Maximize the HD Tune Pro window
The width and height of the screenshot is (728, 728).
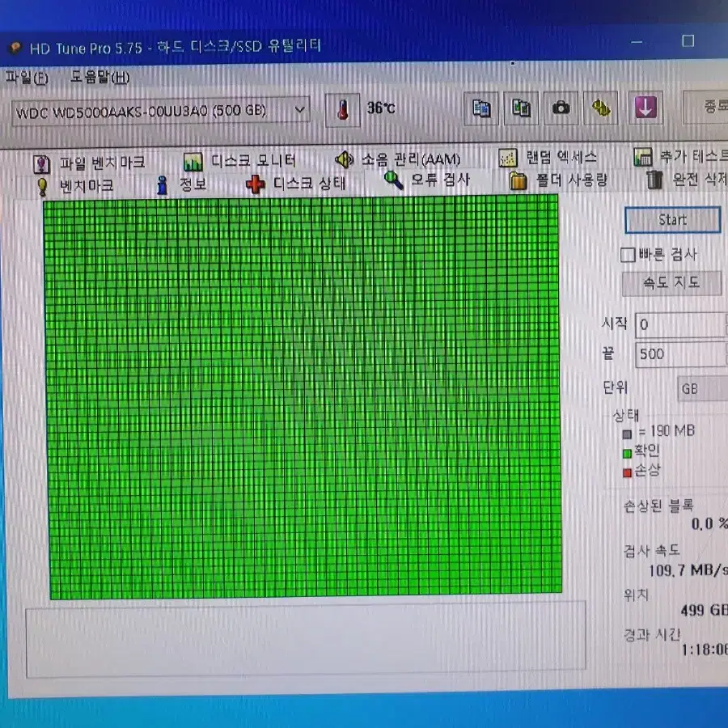(x=688, y=41)
